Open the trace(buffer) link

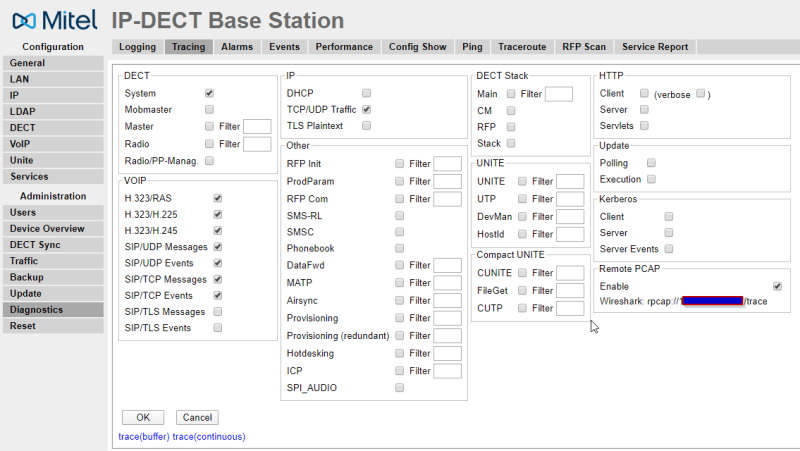144,437
